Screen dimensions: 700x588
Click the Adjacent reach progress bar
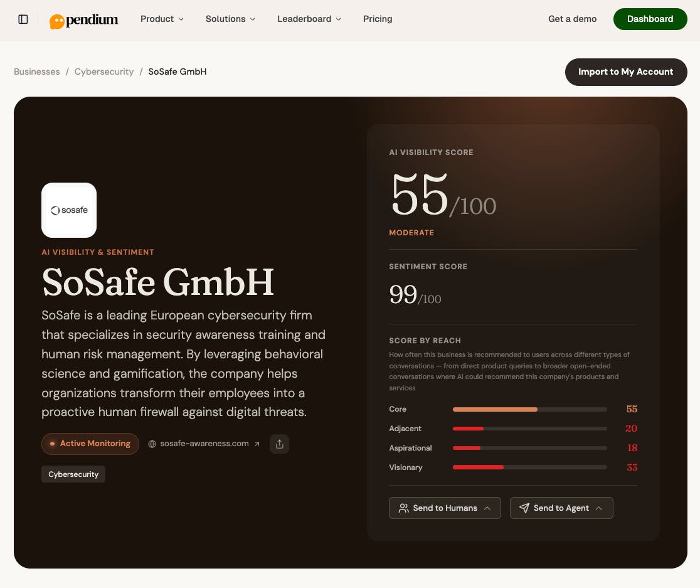pos(530,429)
